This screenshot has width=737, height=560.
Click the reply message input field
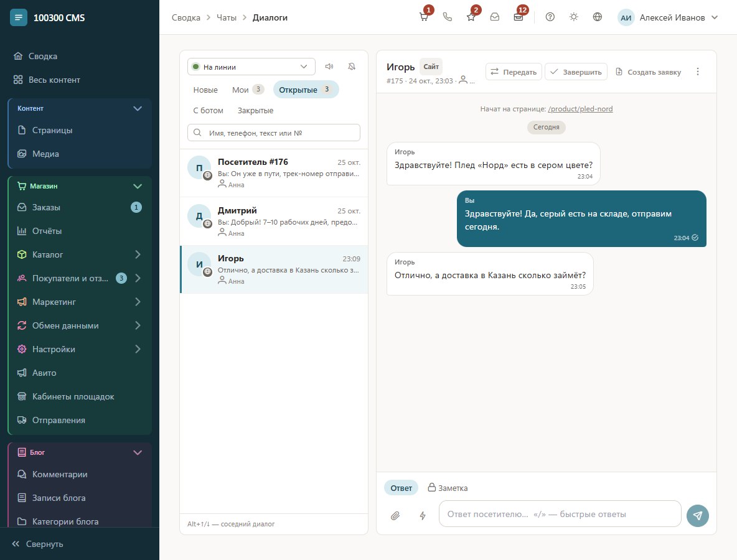pyautogui.click(x=560, y=514)
